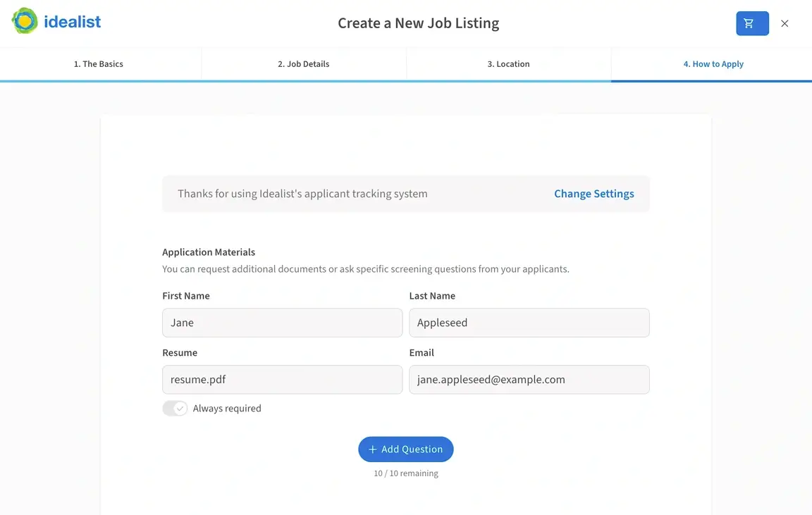This screenshot has width=812, height=515.
Task: Switch to the "1. The Basics" tab
Action: tap(97, 63)
